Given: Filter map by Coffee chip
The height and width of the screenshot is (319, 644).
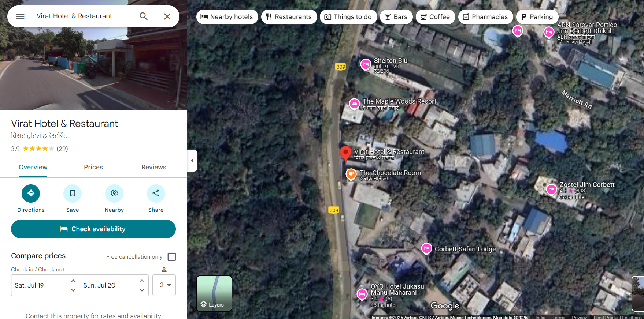Looking at the screenshot, I should click(x=436, y=17).
